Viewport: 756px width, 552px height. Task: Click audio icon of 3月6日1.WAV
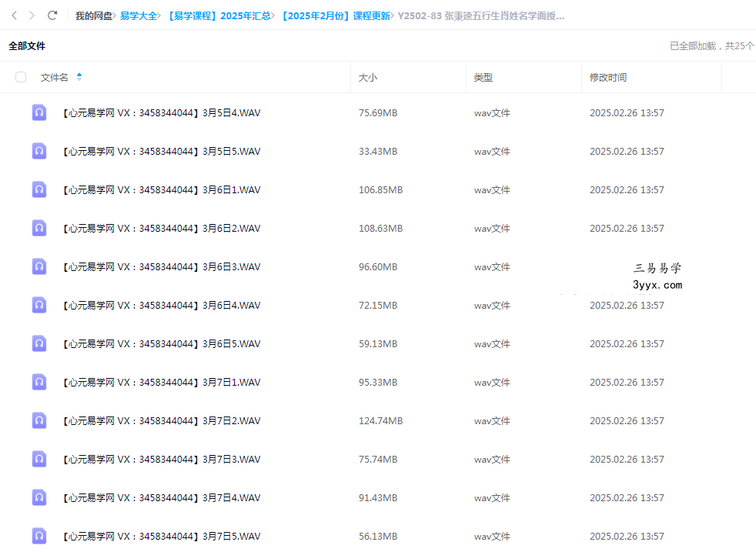pyautogui.click(x=39, y=189)
